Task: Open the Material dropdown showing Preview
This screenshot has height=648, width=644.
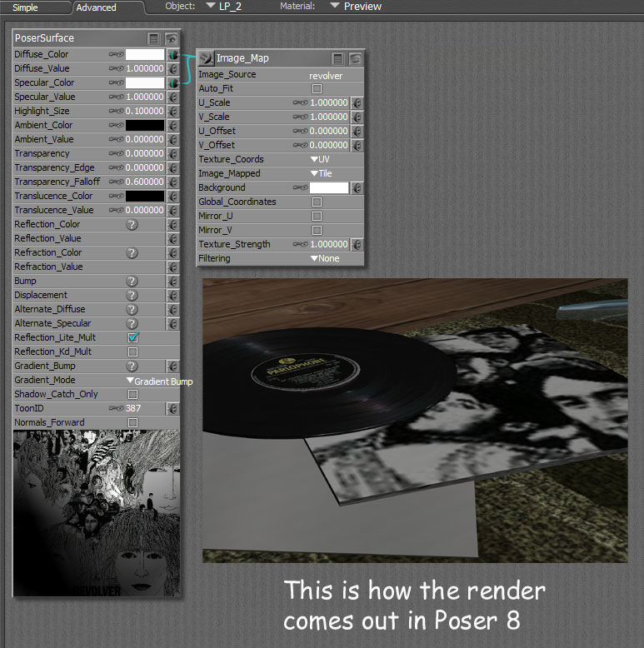Action: [356, 6]
